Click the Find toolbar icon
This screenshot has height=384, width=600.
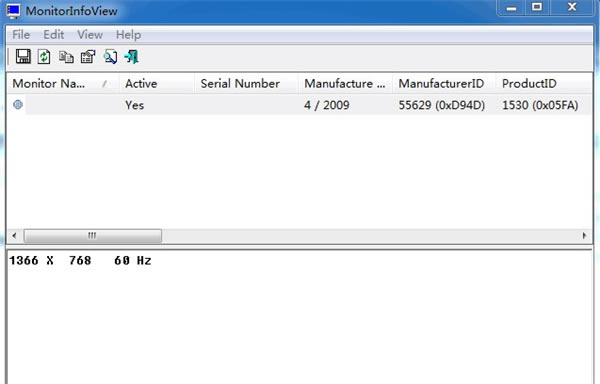tap(111, 57)
